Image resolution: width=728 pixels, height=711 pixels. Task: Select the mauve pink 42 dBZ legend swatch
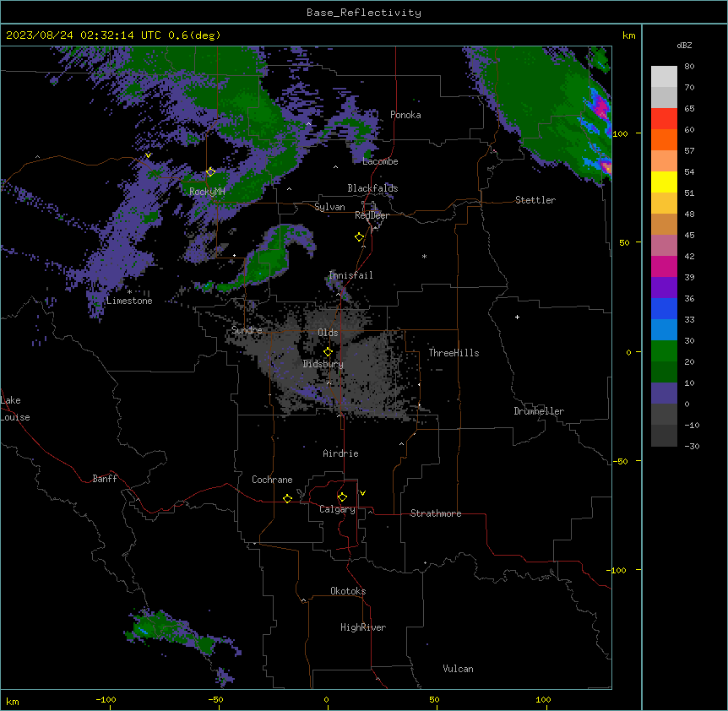coord(664,246)
